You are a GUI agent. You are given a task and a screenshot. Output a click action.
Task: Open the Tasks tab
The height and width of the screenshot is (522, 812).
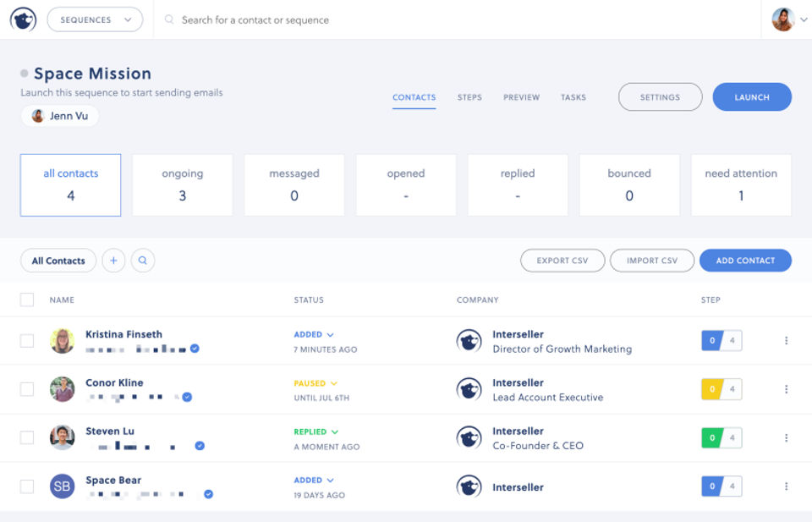pos(573,97)
